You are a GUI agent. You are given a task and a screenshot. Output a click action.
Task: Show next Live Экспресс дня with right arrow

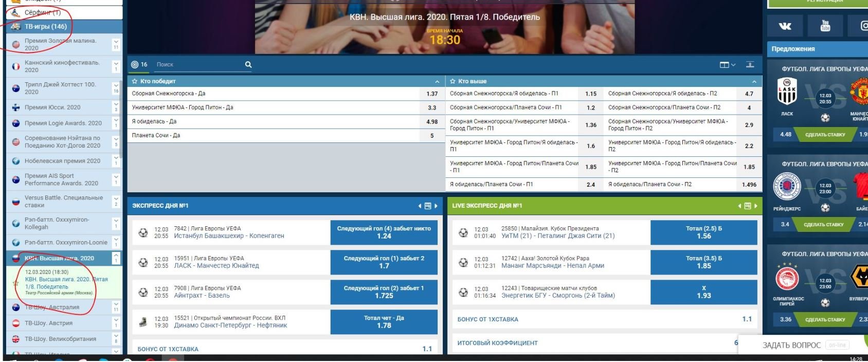[755, 206]
